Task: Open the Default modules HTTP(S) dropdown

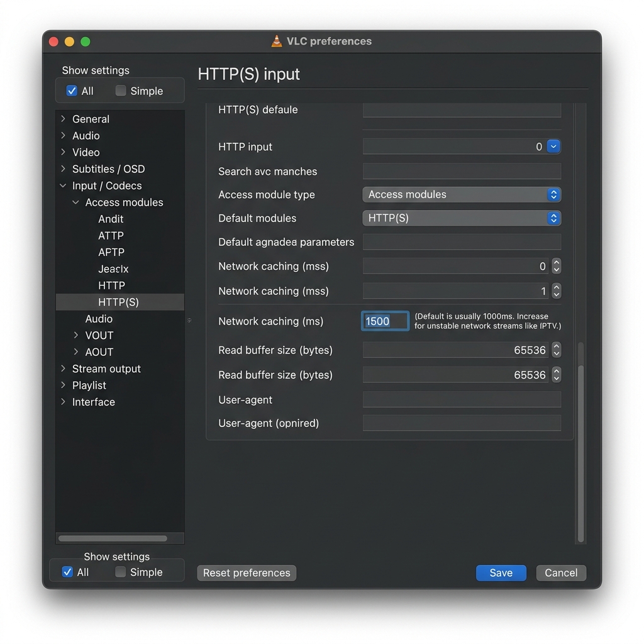Action: [462, 218]
